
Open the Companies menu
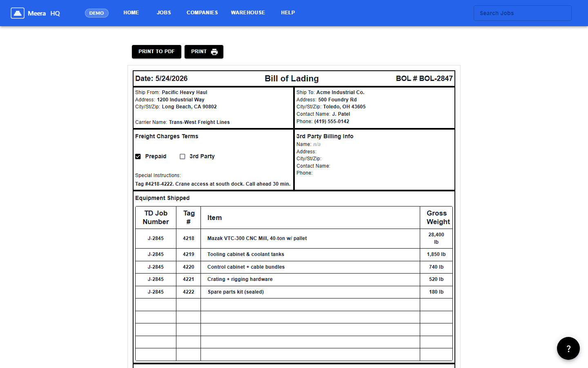click(202, 13)
